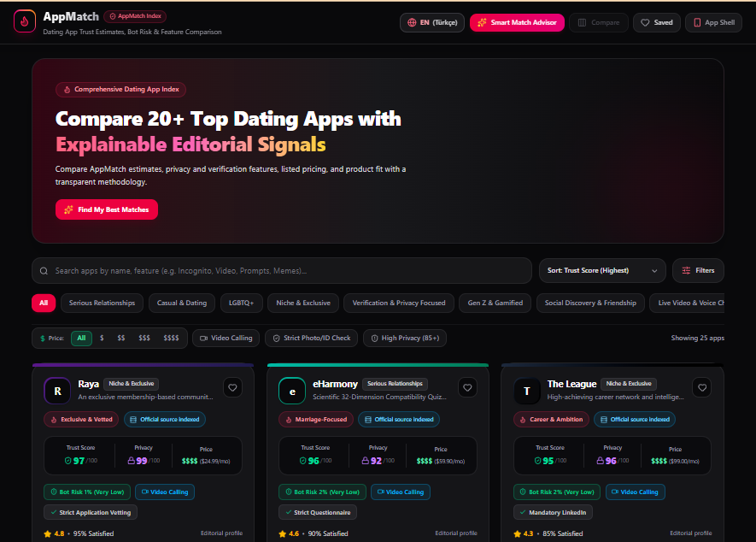Screen dimensions: 756x542
Task: Click the lock icon by eHarmony privacy score
Action: 366,461
